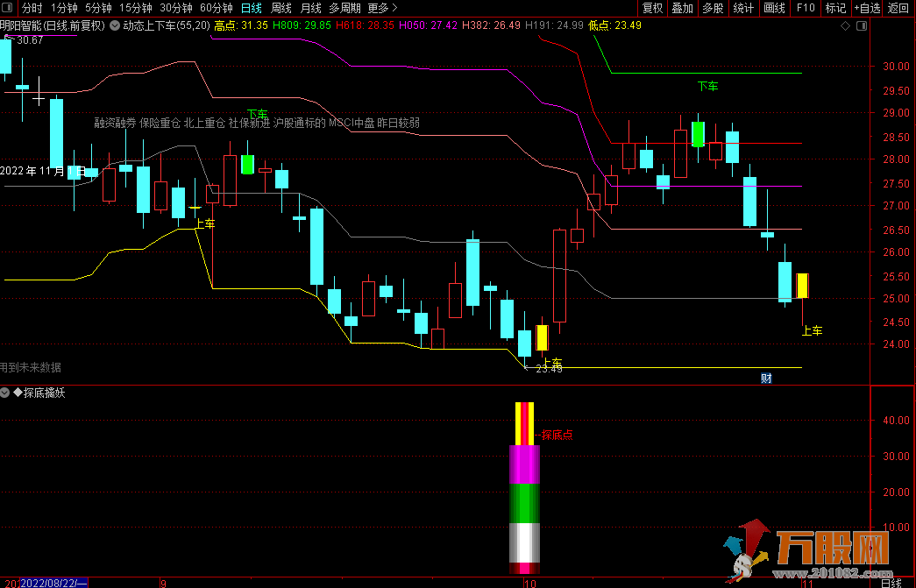Image resolution: width=916 pixels, height=588 pixels.
Task: Click the 复权 adjustment button
Action: (x=652, y=8)
